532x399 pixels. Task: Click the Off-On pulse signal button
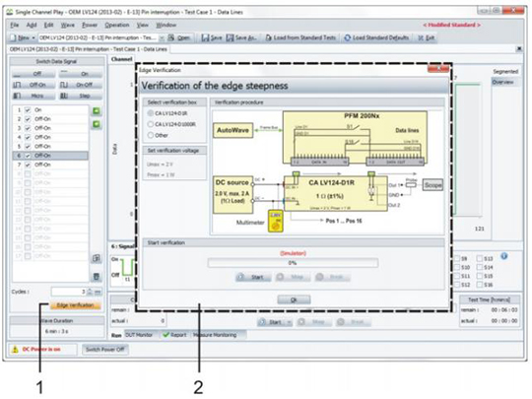pos(33,85)
